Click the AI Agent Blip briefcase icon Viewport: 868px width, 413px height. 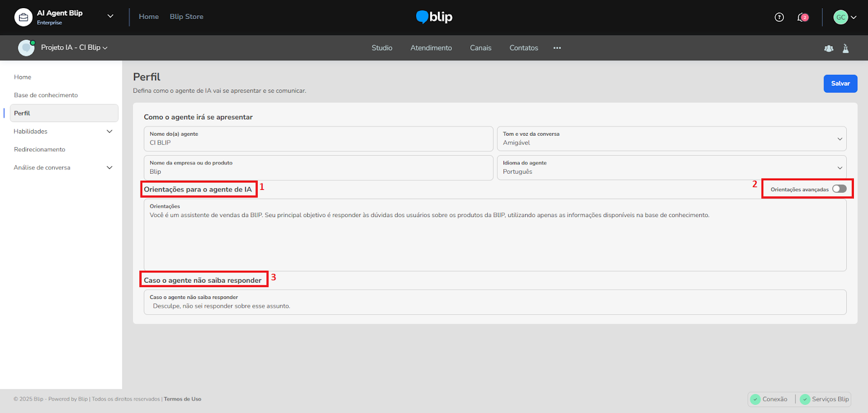coord(23,17)
